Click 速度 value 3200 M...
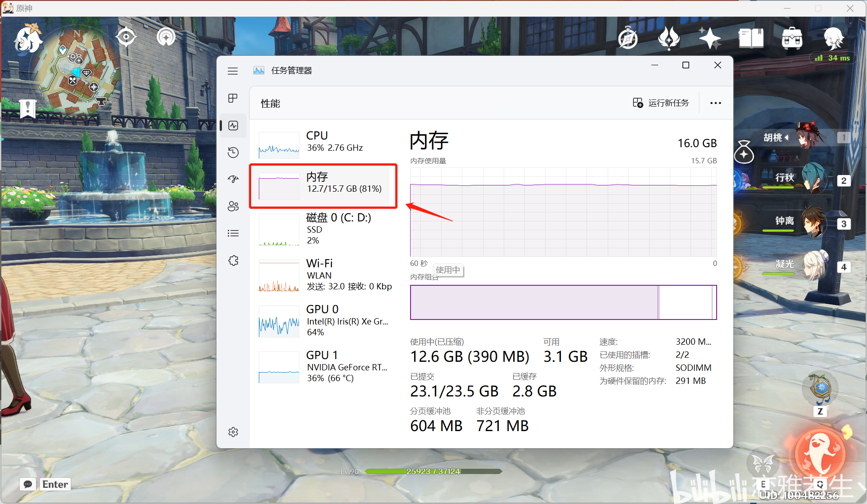The image size is (867, 504). coord(693,342)
